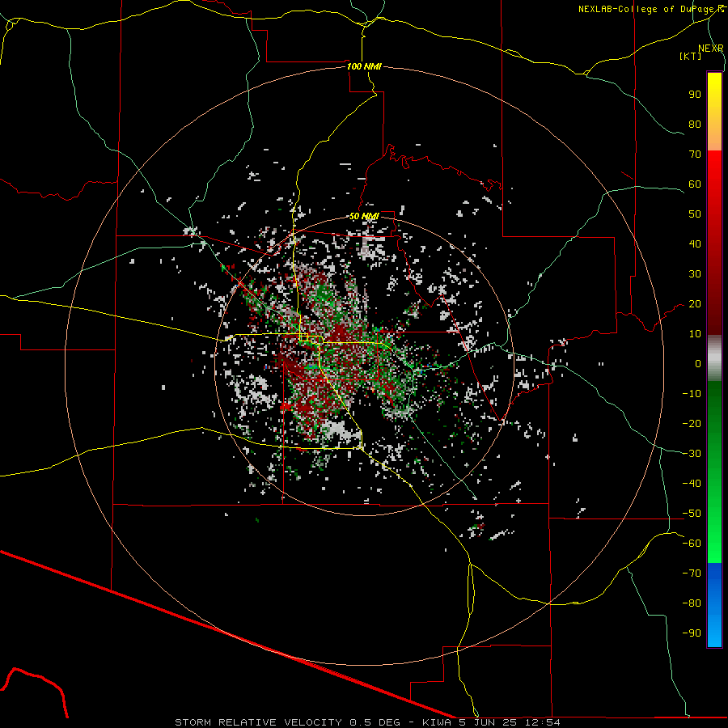Click the [KT] units label
Image resolution: width=728 pixels, height=728 pixels.
690,56
